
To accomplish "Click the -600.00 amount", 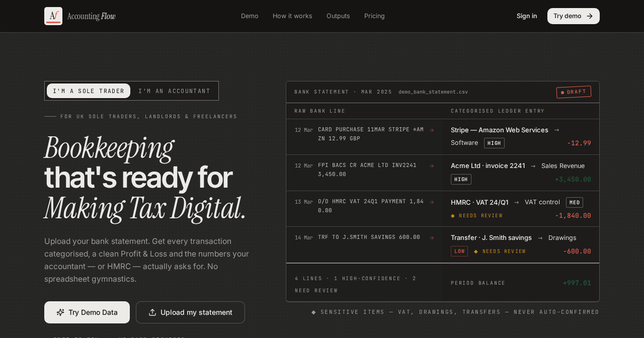I will 577,251.
